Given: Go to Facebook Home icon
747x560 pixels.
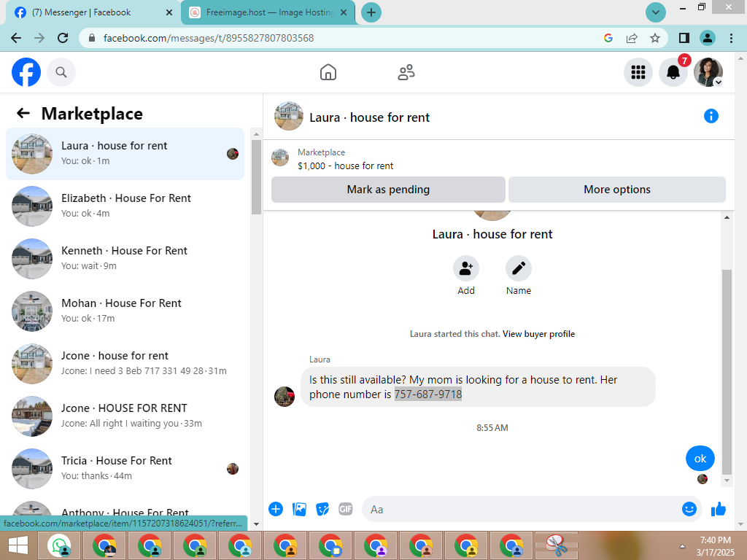Looking at the screenshot, I should coord(328,72).
